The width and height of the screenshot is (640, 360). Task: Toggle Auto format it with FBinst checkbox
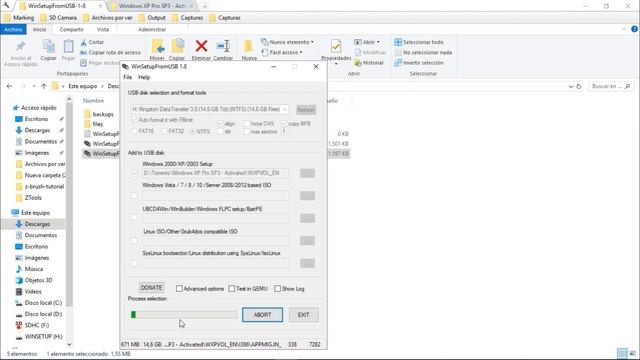(x=134, y=120)
